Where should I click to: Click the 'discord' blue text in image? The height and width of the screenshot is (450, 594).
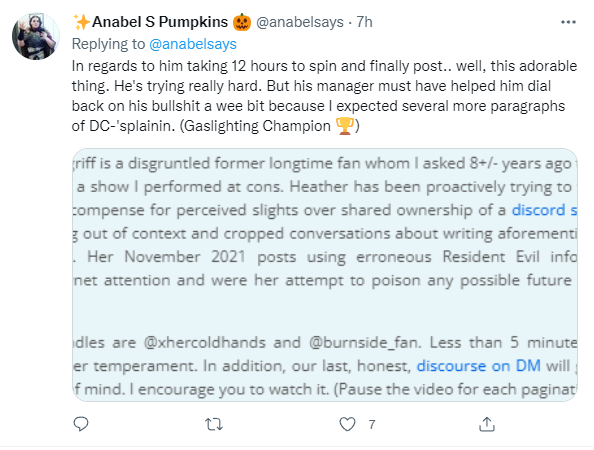pos(538,210)
